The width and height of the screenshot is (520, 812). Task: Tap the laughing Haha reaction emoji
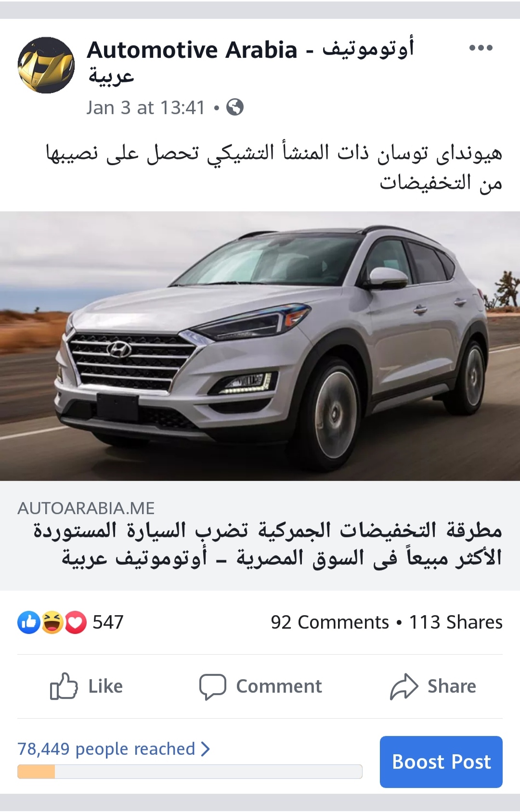(x=52, y=622)
